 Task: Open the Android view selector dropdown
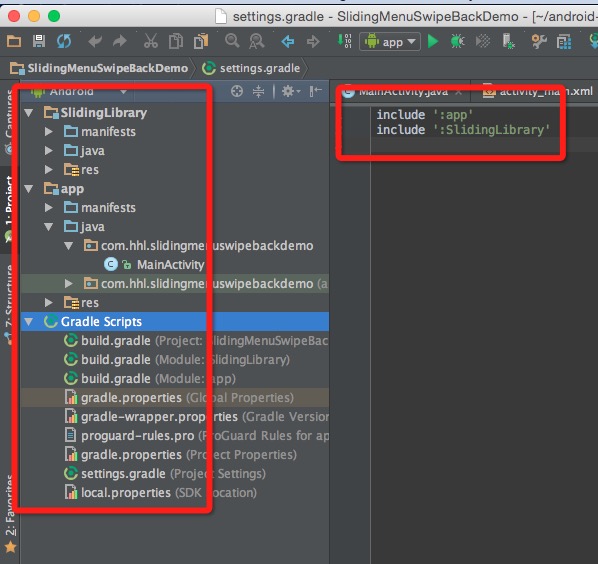79,92
